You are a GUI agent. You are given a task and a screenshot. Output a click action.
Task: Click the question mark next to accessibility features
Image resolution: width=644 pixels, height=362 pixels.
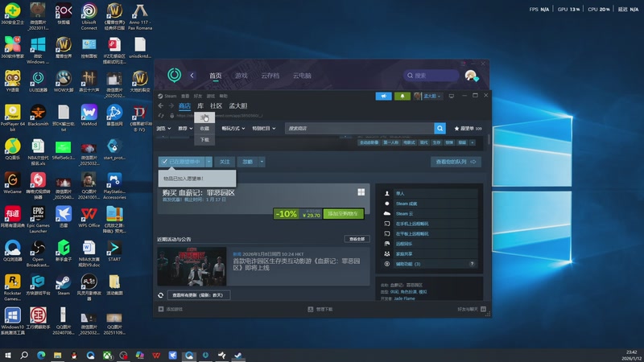(472, 264)
